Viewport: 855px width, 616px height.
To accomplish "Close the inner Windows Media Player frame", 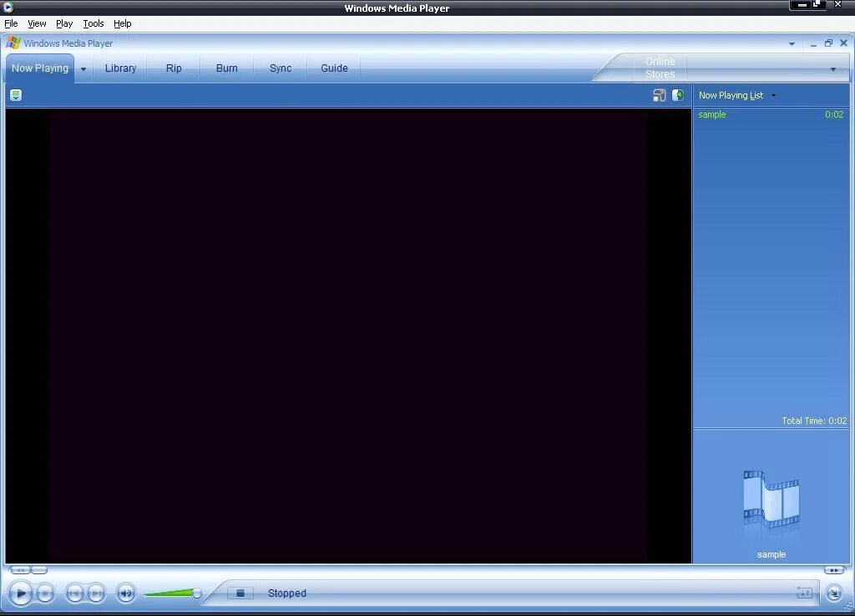I will pos(843,43).
